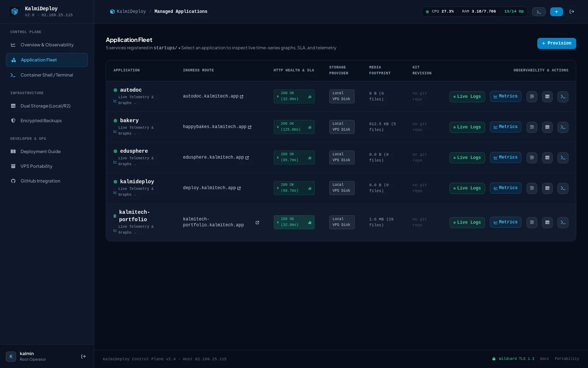The height and width of the screenshot is (368, 588).
Task: Open settings sliders icon for edusphere row
Action: click(x=532, y=158)
